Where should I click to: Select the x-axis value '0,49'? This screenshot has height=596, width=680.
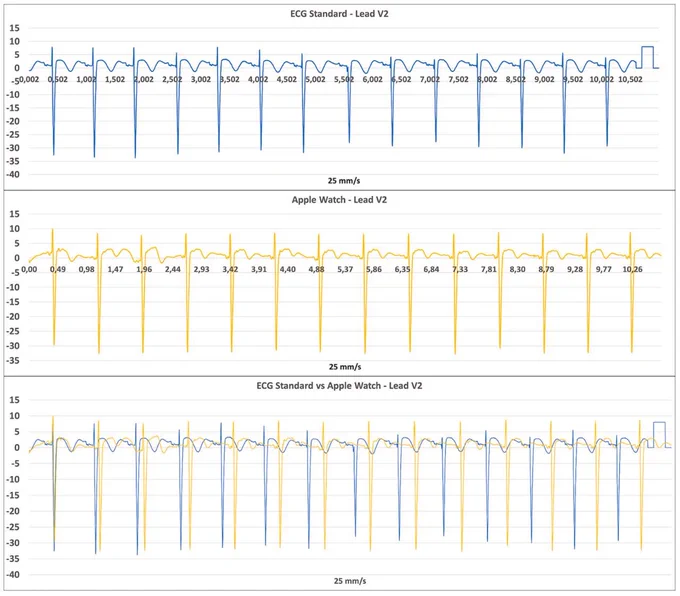tap(58, 269)
